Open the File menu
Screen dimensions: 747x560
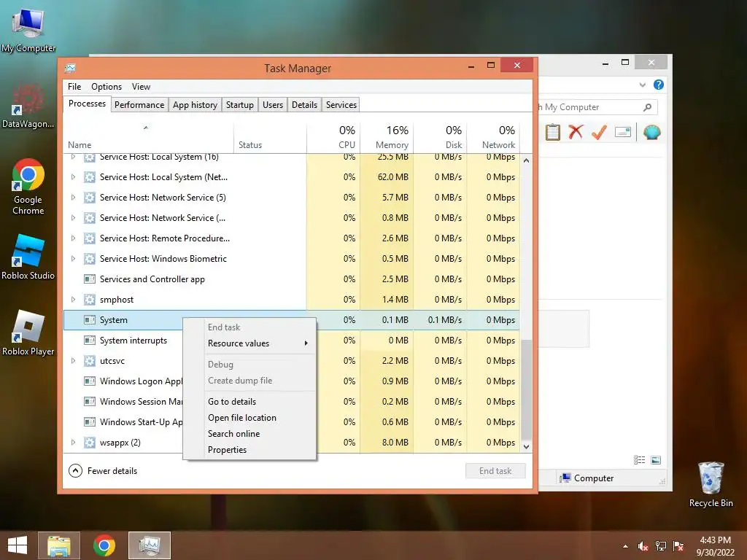tap(74, 87)
